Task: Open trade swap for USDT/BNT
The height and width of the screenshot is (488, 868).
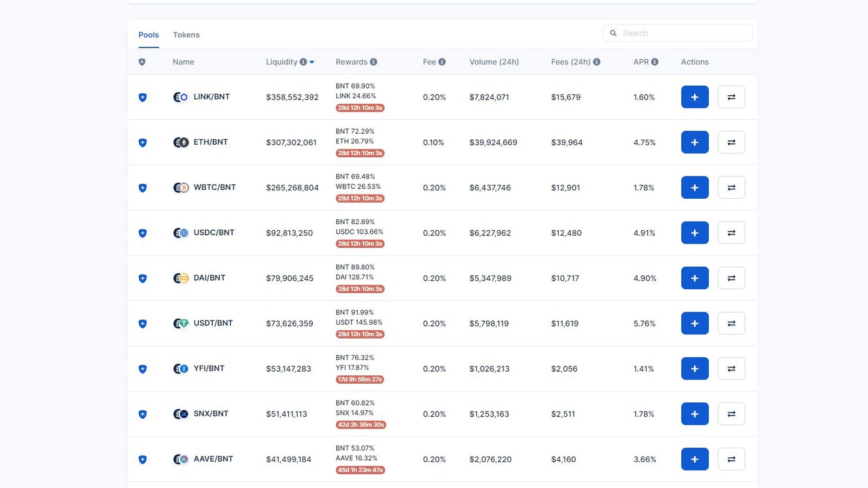Action: pos(731,324)
